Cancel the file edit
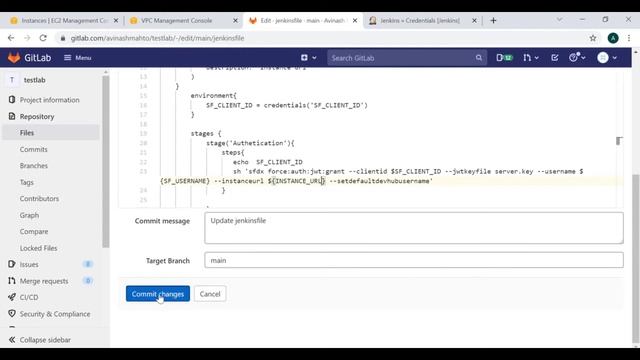Screen dimensions: 640x360 click(x=210, y=294)
